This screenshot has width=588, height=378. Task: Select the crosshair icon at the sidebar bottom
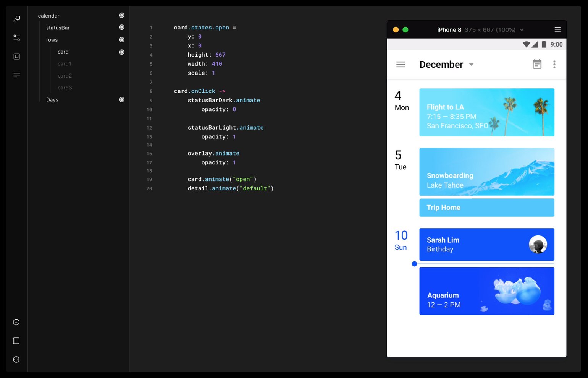pos(16,359)
